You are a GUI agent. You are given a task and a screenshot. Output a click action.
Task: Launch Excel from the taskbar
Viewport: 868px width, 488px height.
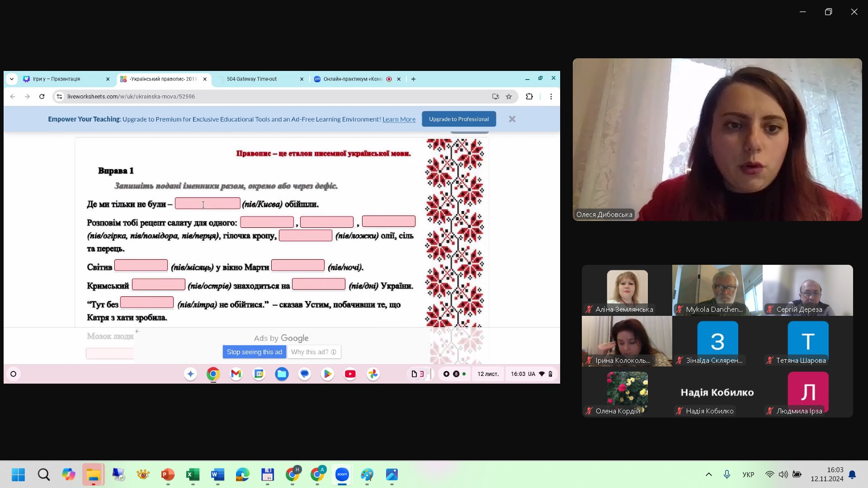click(x=193, y=474)
